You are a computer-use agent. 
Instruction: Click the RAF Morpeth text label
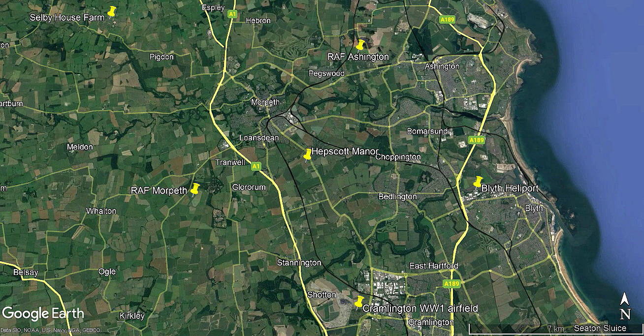[x=159, y=191]
